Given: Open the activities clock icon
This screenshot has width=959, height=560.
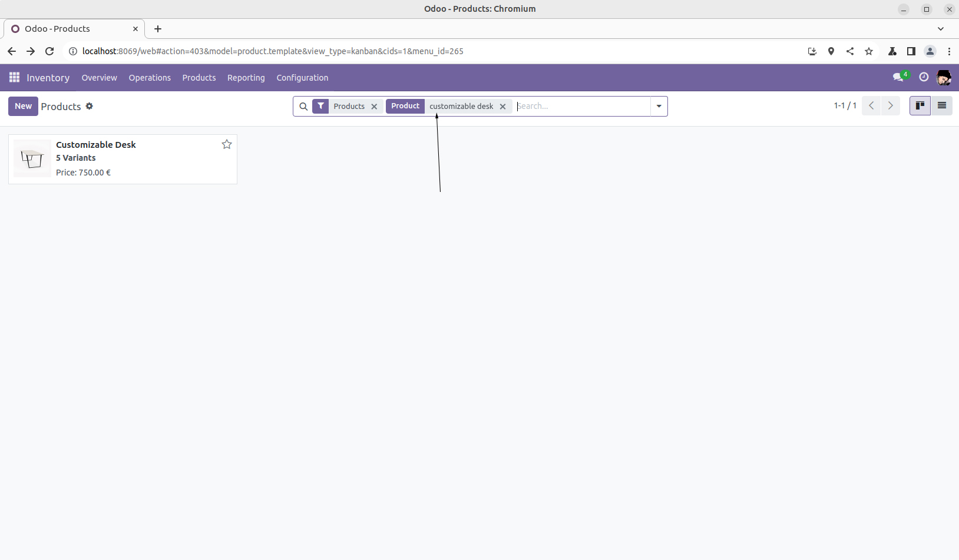Looking at the screenshot, I should 924,77.
